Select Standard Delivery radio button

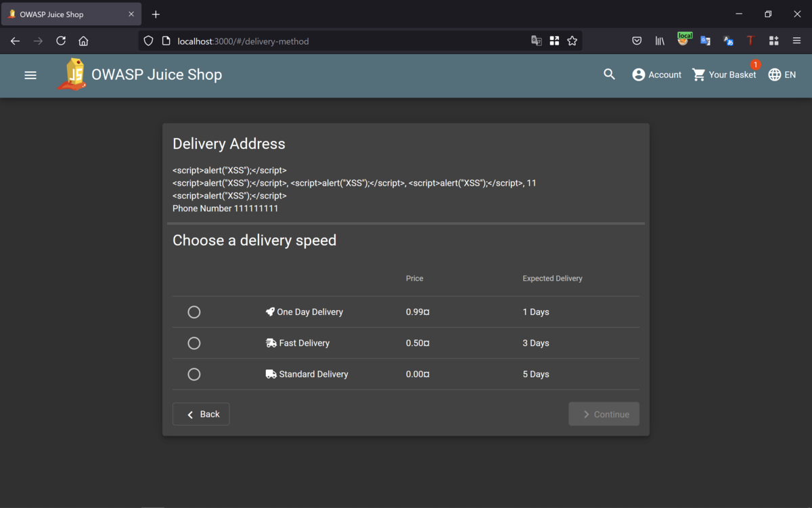(x=194, y=375)
